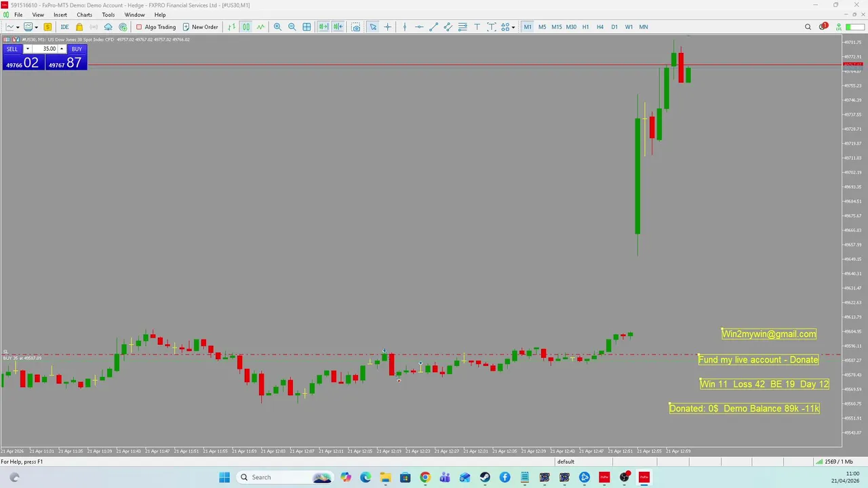Open the notifications icon with red badge

tap(823, 27)
